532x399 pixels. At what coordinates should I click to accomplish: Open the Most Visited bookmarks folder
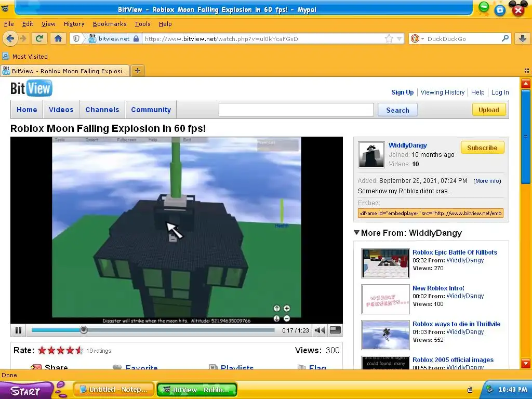tap(25, 56)
